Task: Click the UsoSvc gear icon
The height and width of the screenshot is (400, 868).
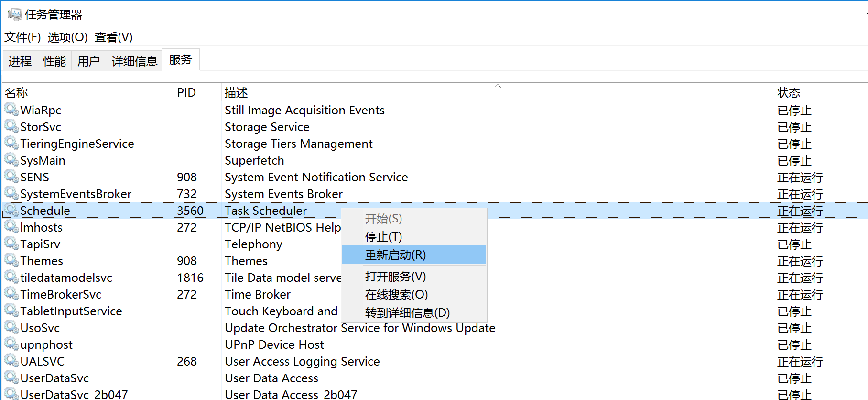Action: point(11,327)
